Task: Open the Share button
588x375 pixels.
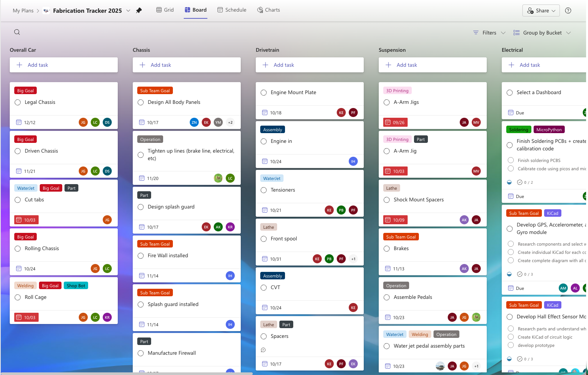Action: coord(541,10)
